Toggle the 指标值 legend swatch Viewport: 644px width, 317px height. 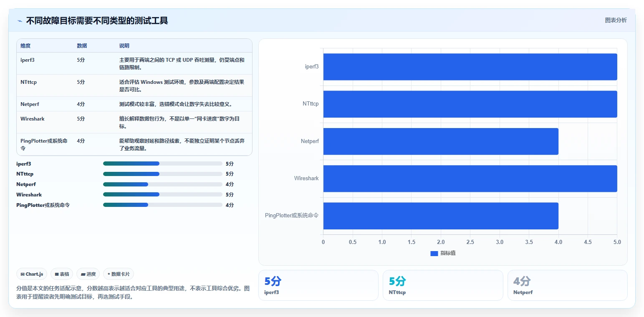[x=434, y=254]
